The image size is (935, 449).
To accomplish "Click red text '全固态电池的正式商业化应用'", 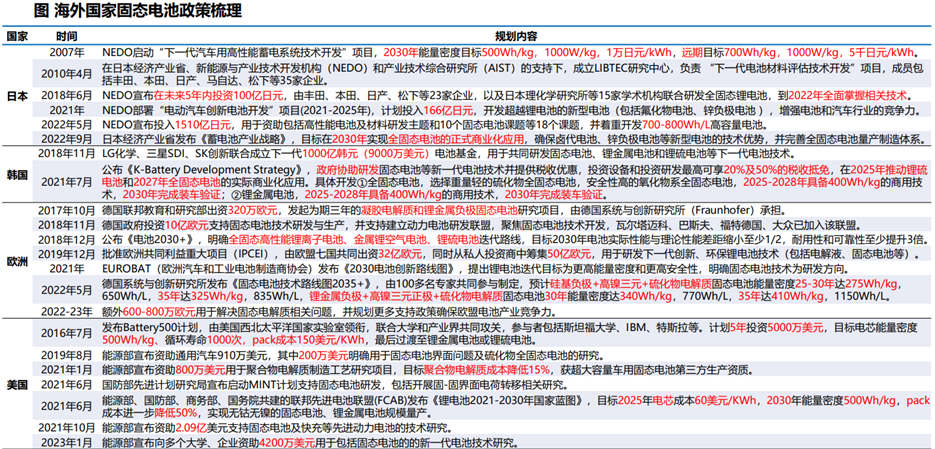I will point(456,140).
